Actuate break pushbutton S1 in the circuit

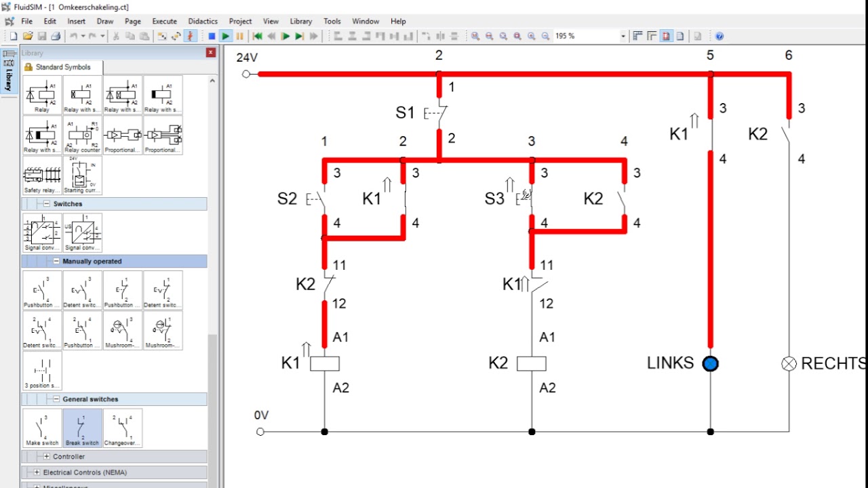point(437,113)
